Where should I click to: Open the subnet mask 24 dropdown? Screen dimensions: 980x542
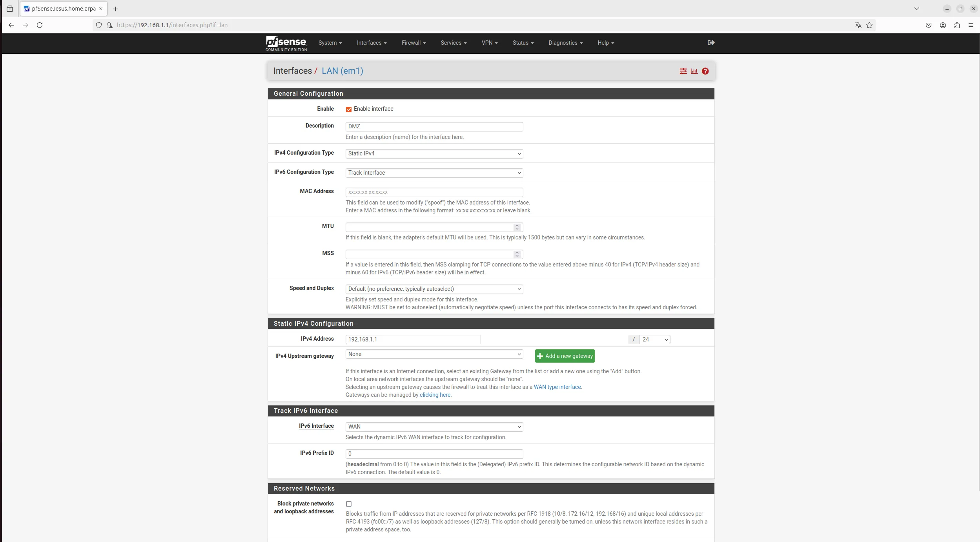655,339
